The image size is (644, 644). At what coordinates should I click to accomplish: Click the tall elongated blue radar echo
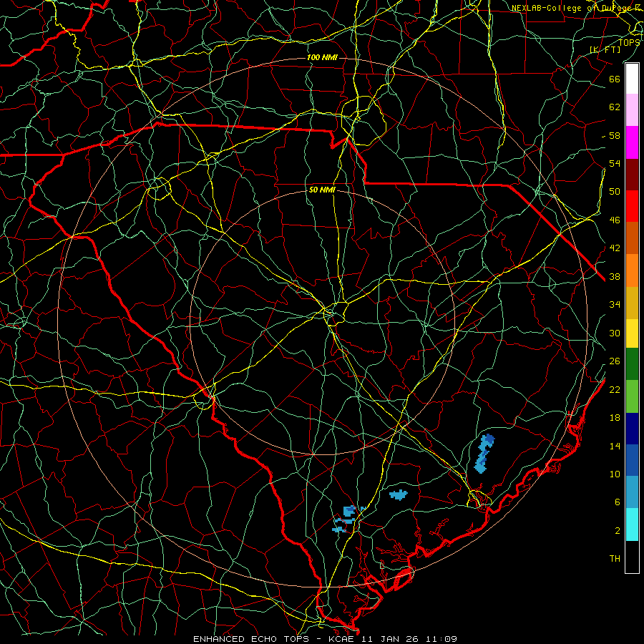[484, 454]
